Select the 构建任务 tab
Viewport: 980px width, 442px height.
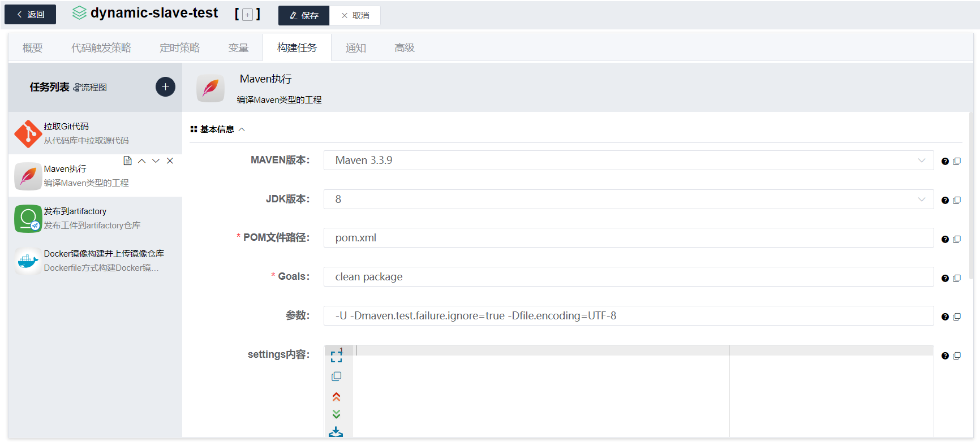[x=297, y=48]
